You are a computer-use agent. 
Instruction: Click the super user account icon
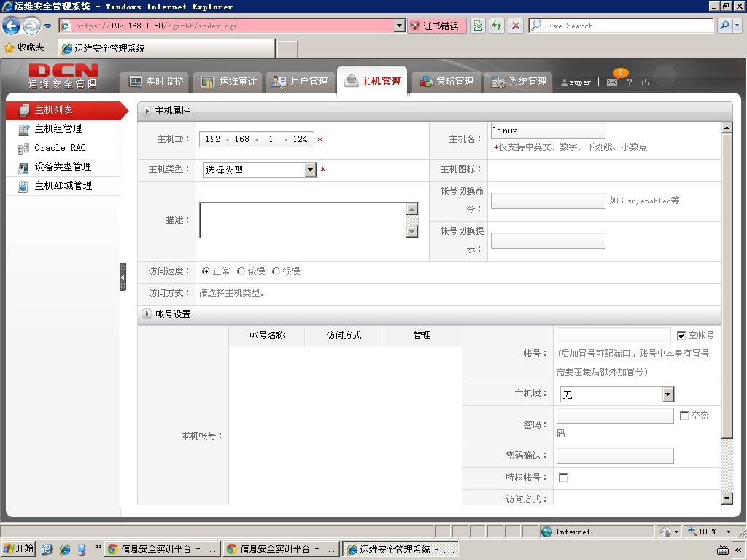pyautogui.click(x=565, y=82)
